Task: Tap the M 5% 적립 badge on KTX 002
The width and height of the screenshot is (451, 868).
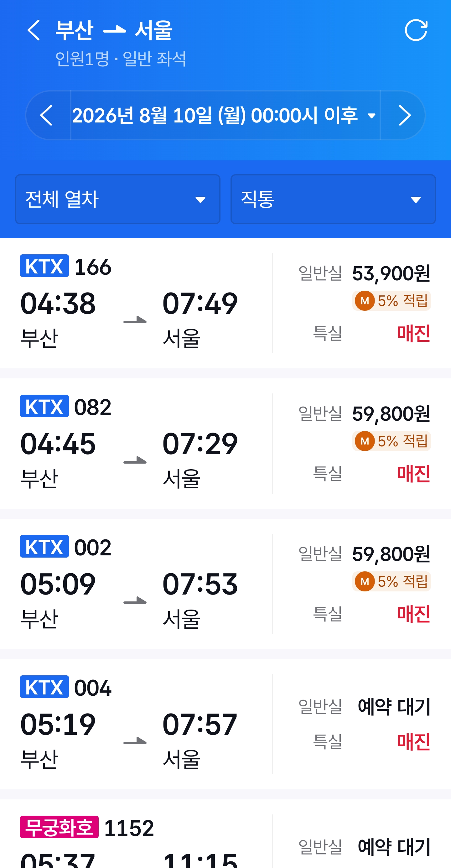Action: coord(391,581)
